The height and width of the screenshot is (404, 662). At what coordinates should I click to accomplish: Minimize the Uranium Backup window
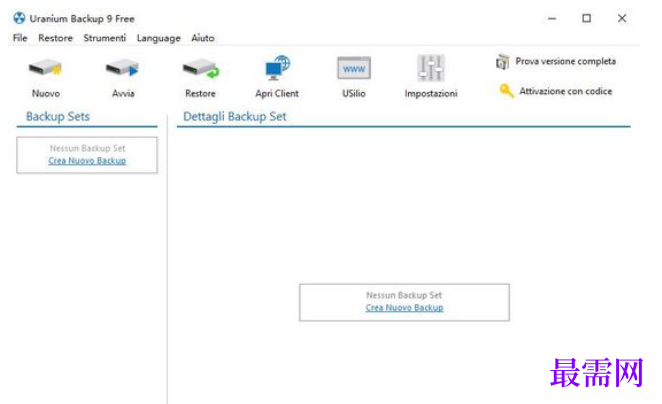pyautogui.click(x=552, y=19)
